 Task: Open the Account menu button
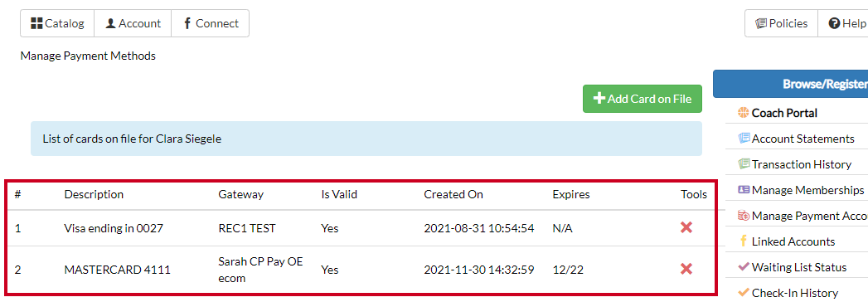[133, 23]
